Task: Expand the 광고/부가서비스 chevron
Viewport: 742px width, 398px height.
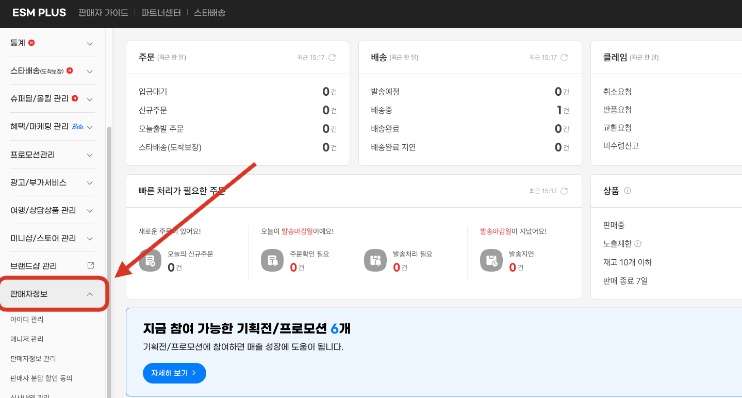Action: [x=89, y=183]
